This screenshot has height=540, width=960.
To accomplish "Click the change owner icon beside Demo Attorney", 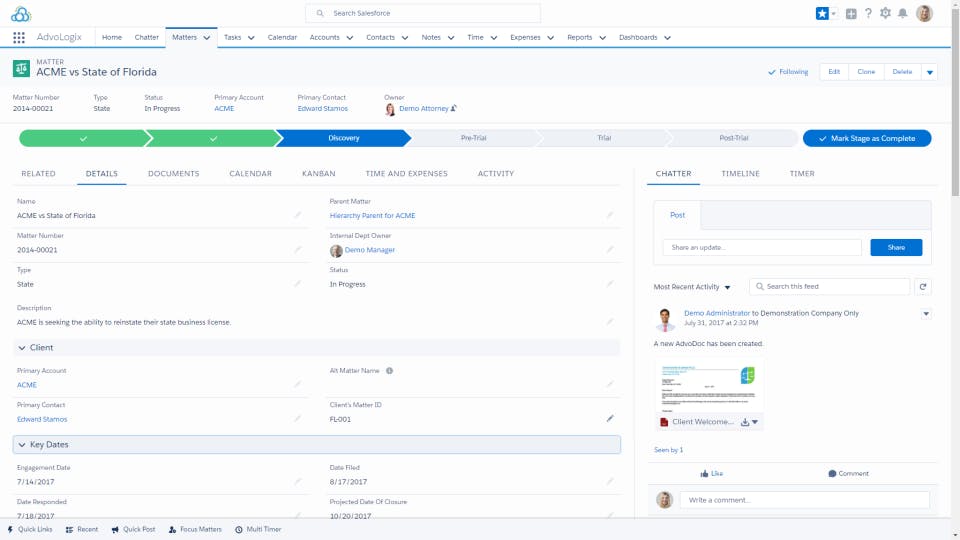I will 454,108.
